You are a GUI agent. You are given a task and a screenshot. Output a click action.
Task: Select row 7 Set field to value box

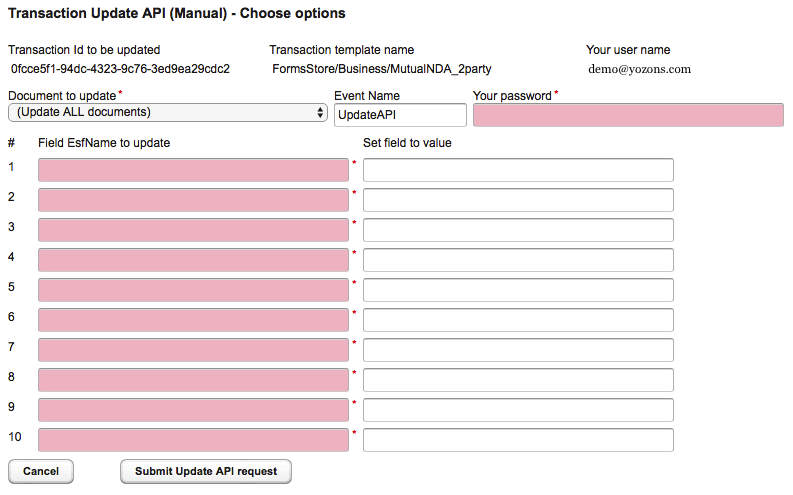coord(518,350)
